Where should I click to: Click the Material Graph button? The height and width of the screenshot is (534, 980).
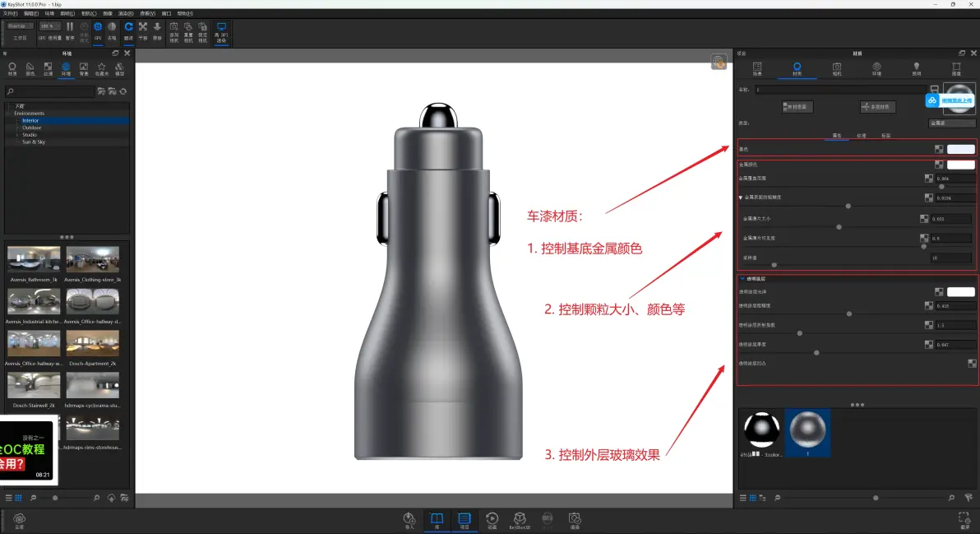[x=797, y=107]
